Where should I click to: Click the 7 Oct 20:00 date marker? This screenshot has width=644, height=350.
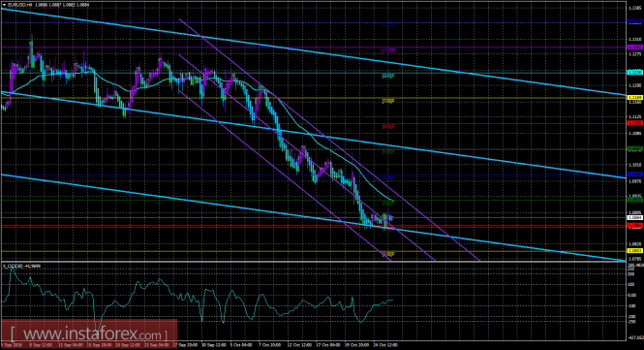(x=270, y=345)
